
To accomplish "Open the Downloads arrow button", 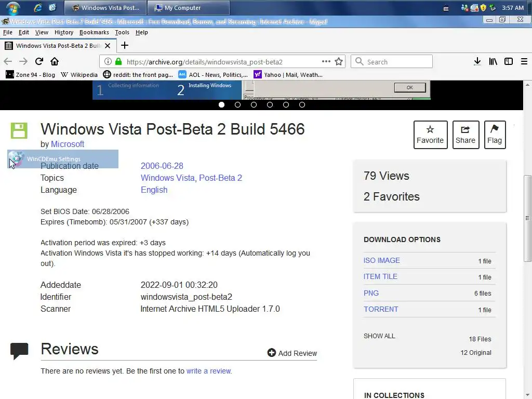I will pos(477,61).
